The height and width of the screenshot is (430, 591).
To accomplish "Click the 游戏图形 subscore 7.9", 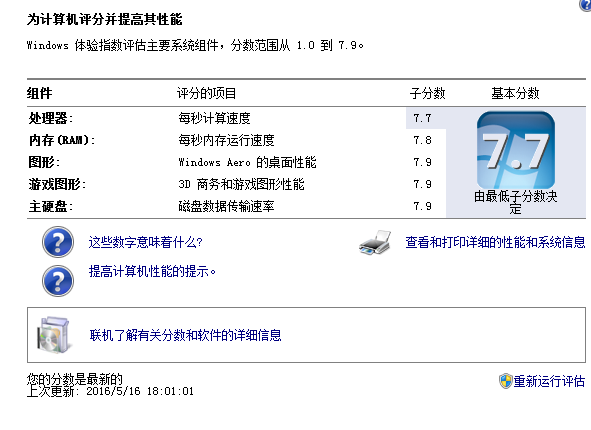I will point(422,184).
